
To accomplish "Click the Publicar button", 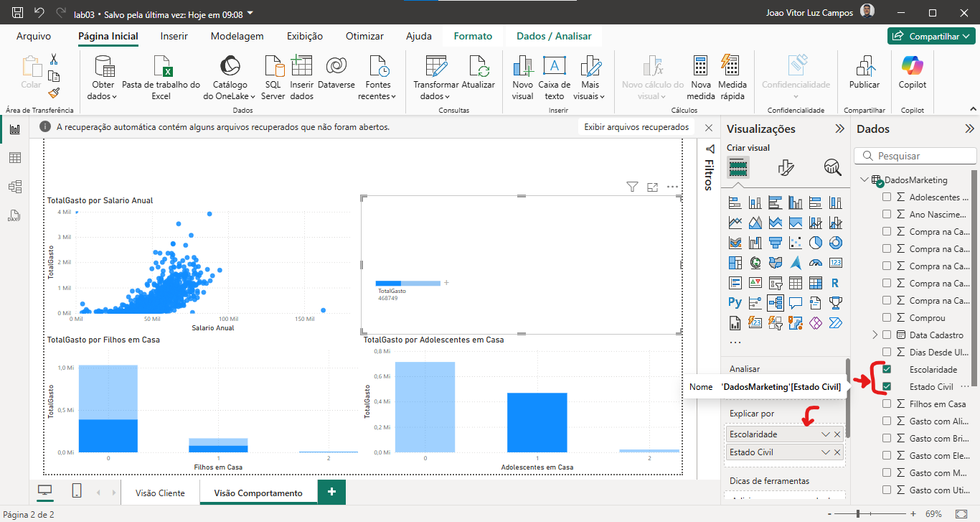I will [x=864, y=73].
